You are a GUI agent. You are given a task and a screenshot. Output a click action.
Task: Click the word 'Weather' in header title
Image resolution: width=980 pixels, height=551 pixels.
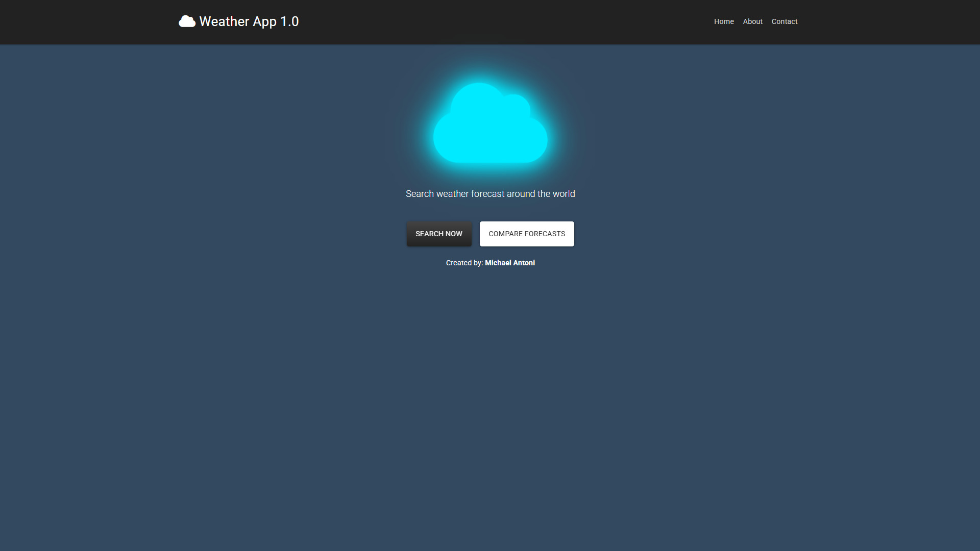224,21
